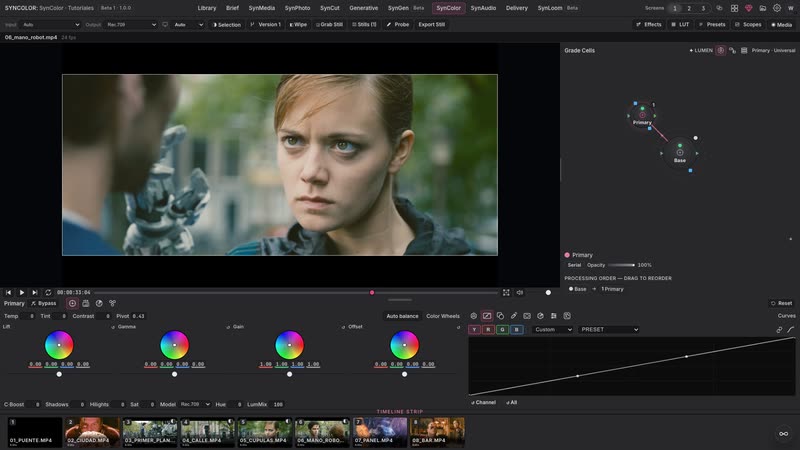This screenshot has width=800, height=450.
Task: Jump to previous clip with skip-back button
Action: pos(8,292)
